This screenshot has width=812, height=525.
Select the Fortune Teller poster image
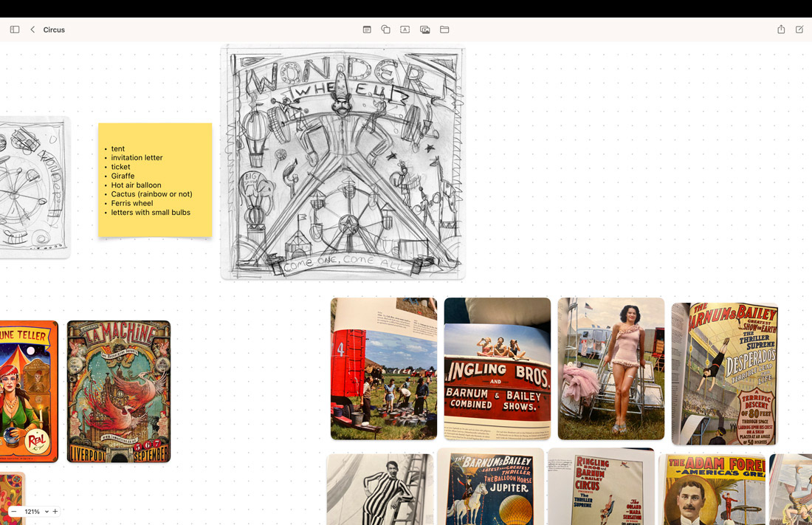coord(29,391)
